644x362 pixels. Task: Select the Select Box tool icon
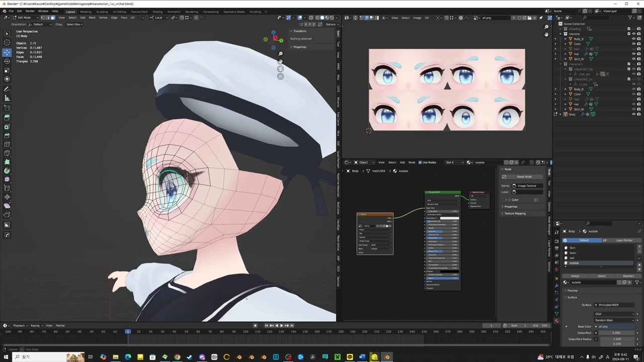7,34
